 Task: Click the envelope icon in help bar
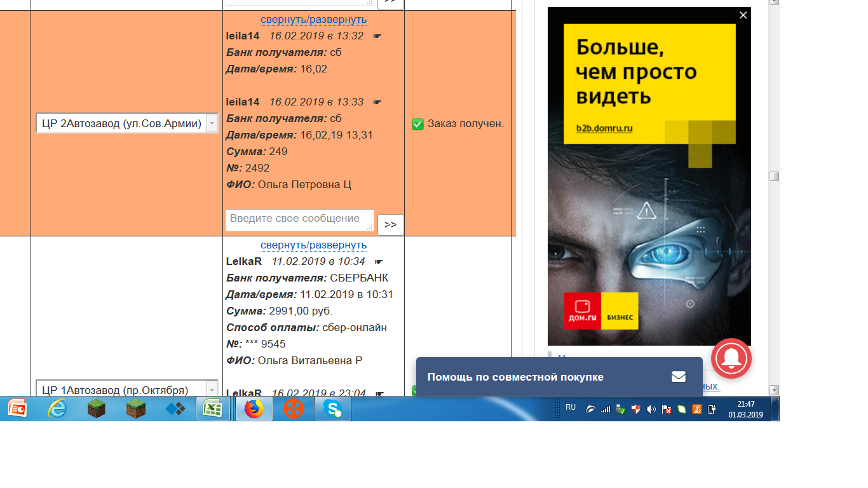click(679, 377)
